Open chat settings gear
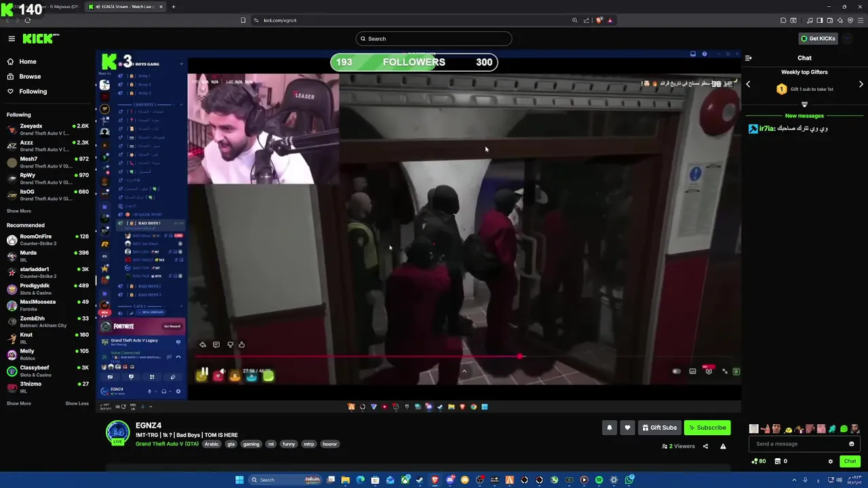The height and width of the screenshot is (488, 868). click(831, 462)
